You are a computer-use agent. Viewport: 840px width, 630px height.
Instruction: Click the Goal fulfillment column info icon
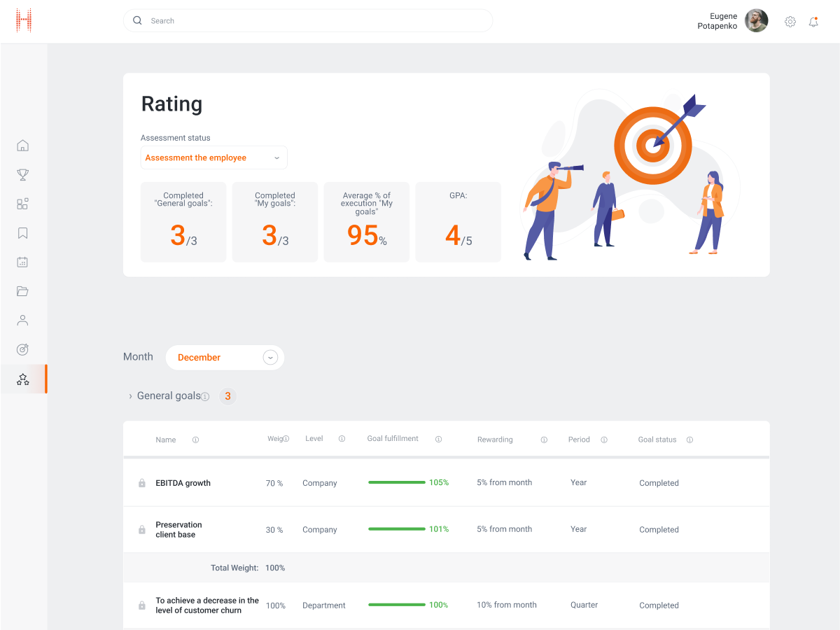[438, 440]
